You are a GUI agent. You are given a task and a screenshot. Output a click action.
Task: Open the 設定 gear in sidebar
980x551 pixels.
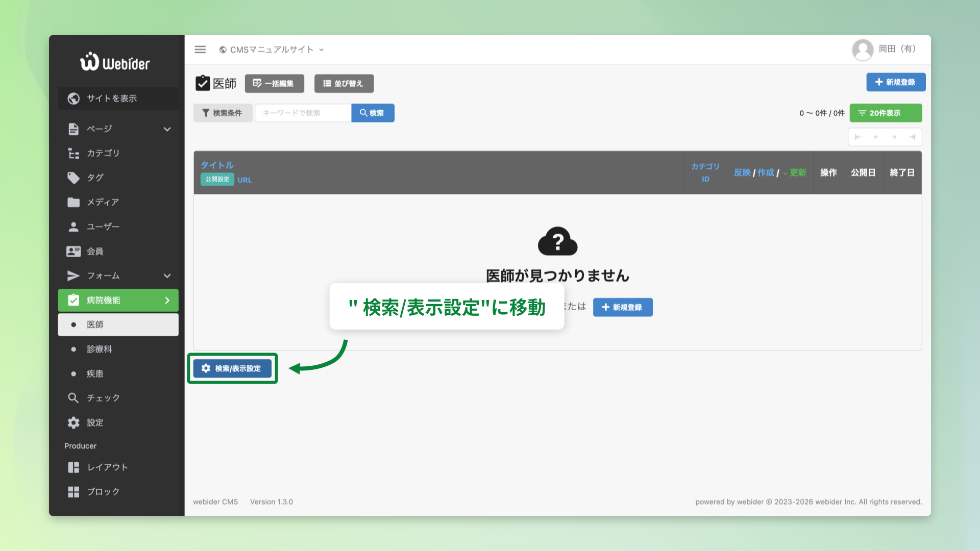tap(95, 422)
